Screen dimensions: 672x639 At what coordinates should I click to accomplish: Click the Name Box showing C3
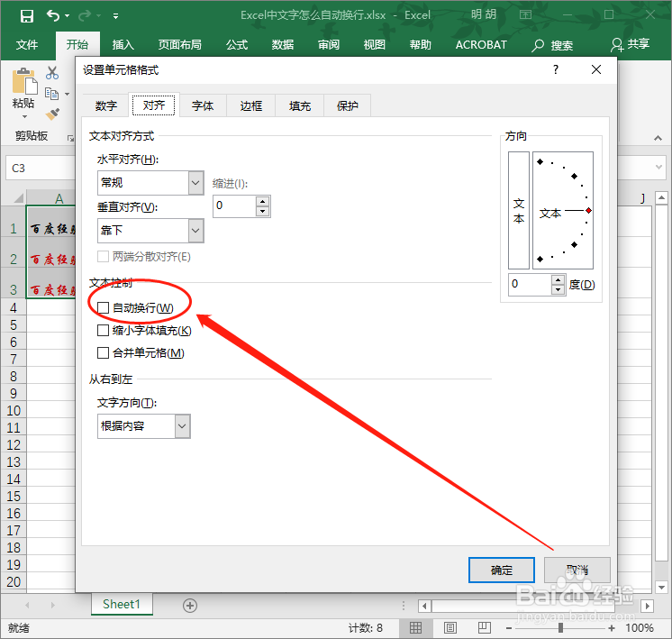(x=41, y=169)
